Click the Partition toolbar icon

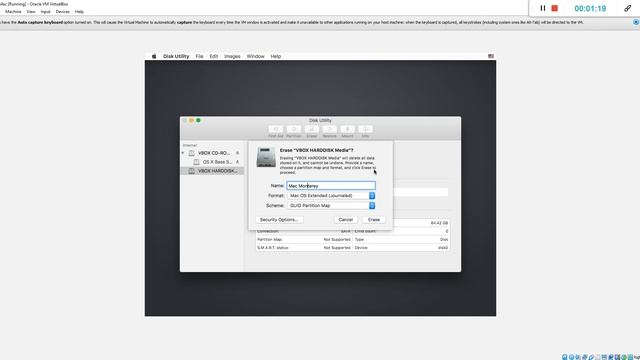(293, 129)
